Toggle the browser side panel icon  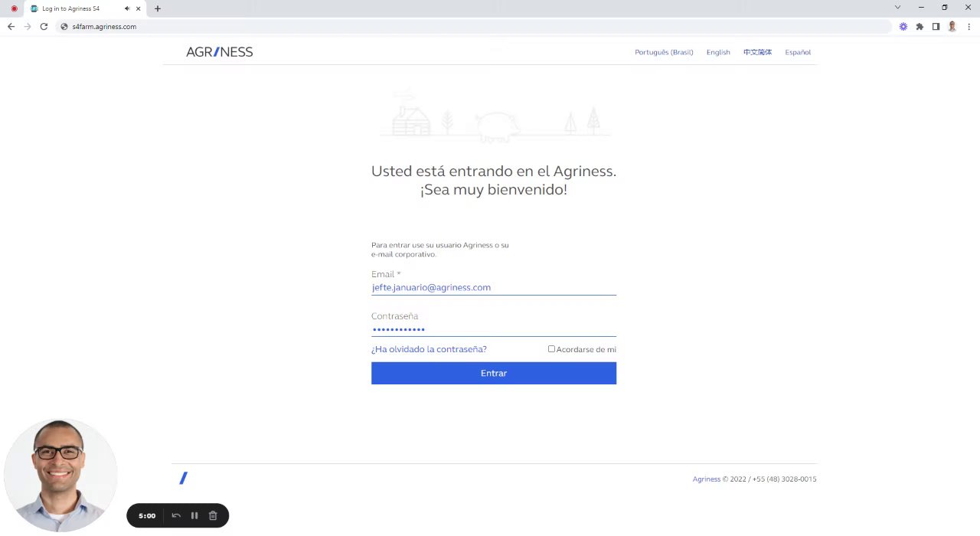point(936,26)
